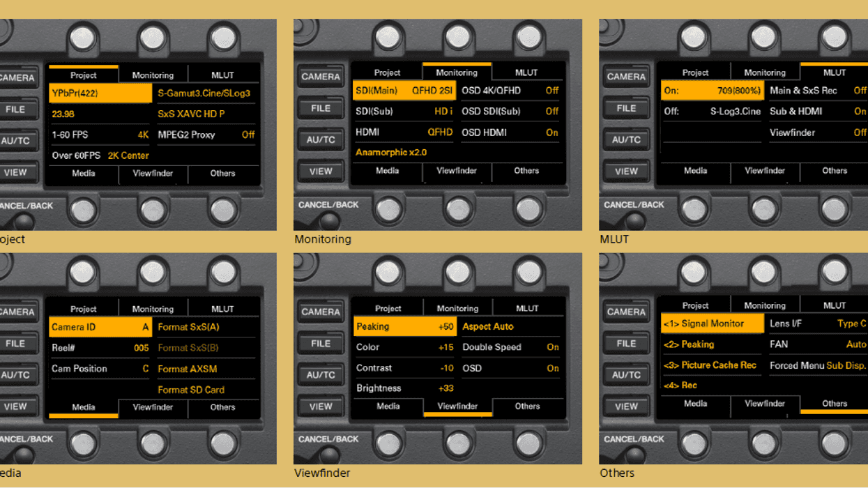Select HDMI QFHD output row
The height and width of the screenshot is (488, 868).
[x=404, y=132]
